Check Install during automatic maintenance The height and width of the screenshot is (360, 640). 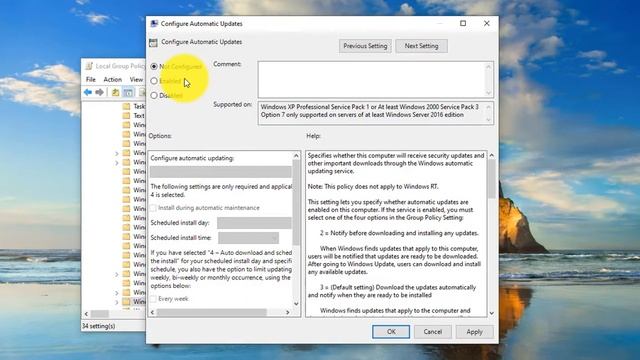coord(153,208)
